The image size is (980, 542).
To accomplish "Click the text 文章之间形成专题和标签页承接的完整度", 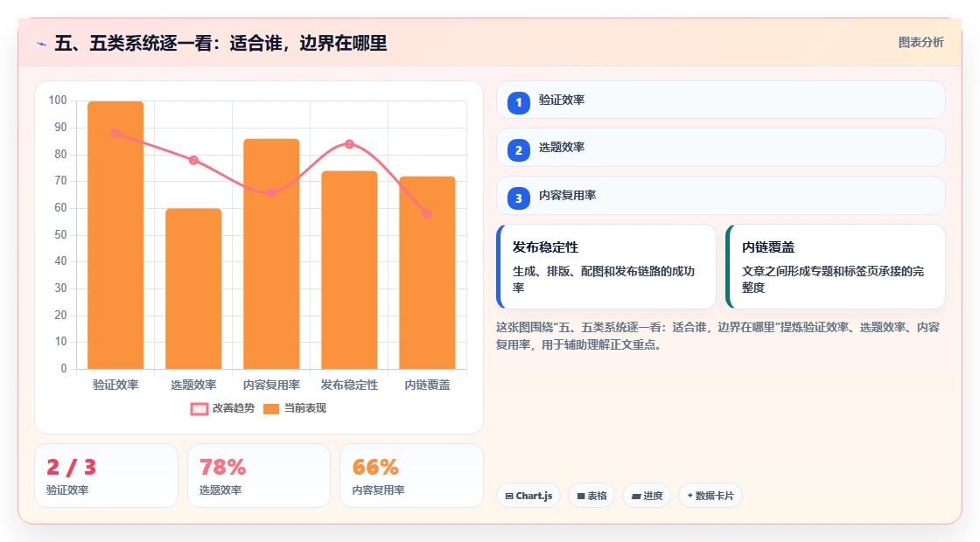I will (833, 279).
